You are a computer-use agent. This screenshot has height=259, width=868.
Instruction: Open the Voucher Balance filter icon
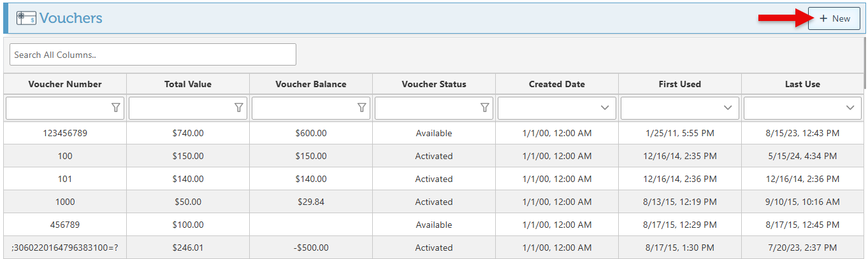[361, 108]
